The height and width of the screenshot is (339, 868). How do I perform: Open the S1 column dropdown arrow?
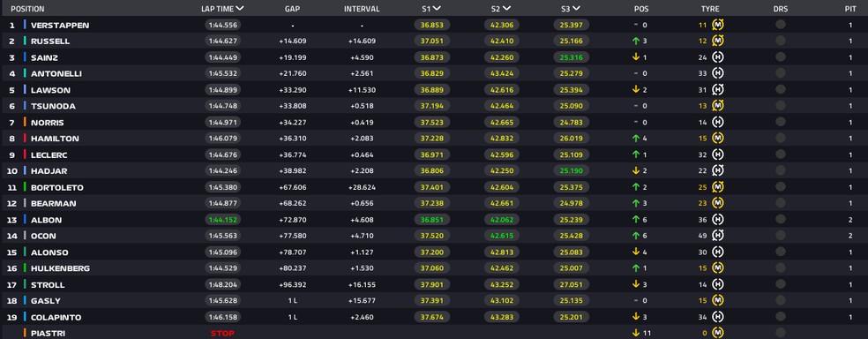(437, 8)
